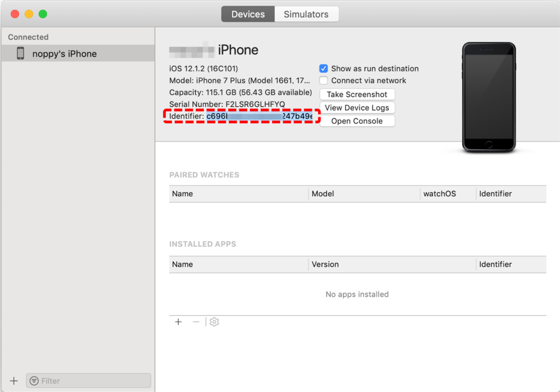Image resolution: width=560 pixels, height=392 pixels.
Task: Switch to the Simulators tab
Action: tap(306, 14)
